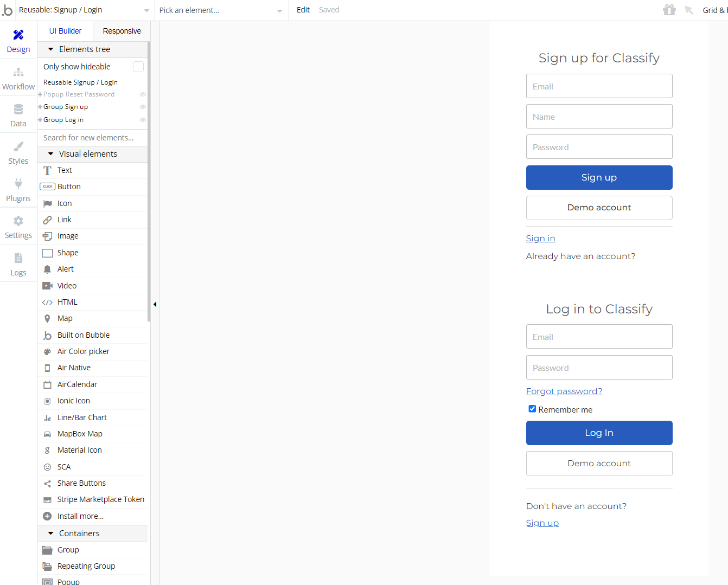728x585 pixels.
Task: Select the Log in to Classify heading
Action: 599,309
